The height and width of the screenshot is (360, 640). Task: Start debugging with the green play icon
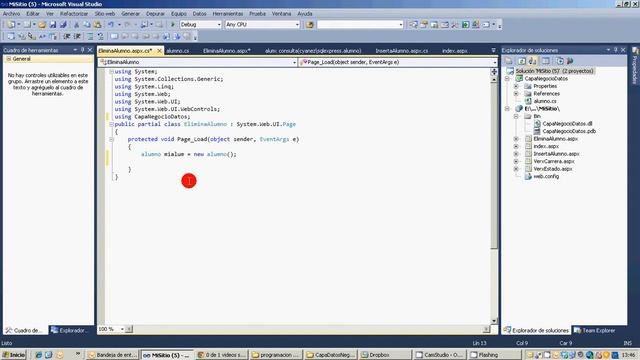click(x=173, y=24)
